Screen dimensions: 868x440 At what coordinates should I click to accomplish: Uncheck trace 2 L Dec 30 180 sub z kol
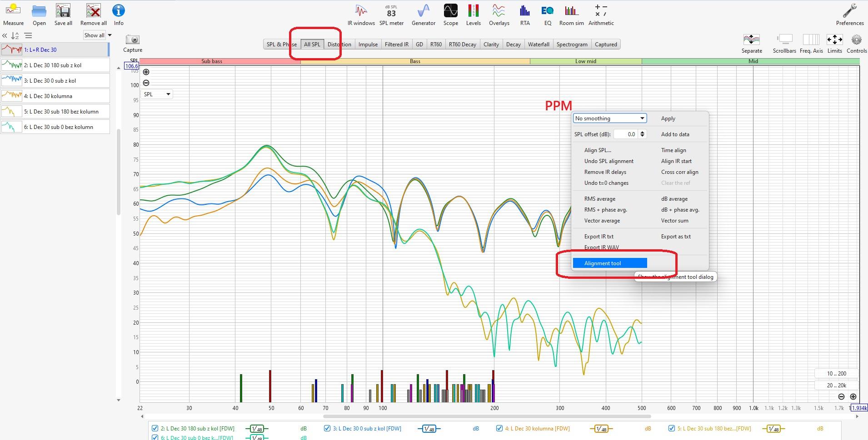tap(155, 428)
